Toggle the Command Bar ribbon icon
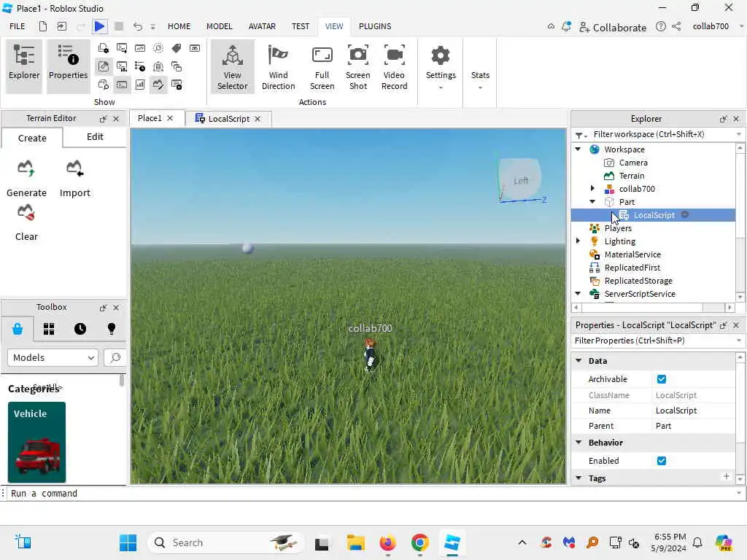 point(122,85)
